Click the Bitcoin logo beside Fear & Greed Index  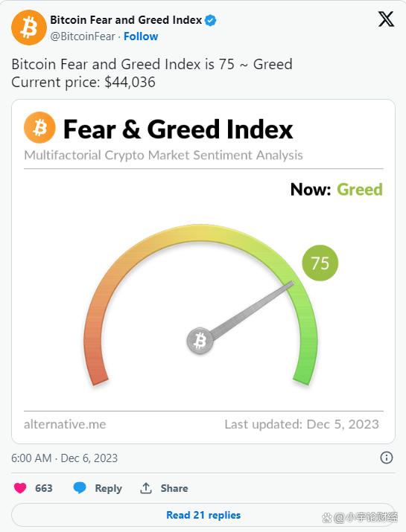coord(39,127)
